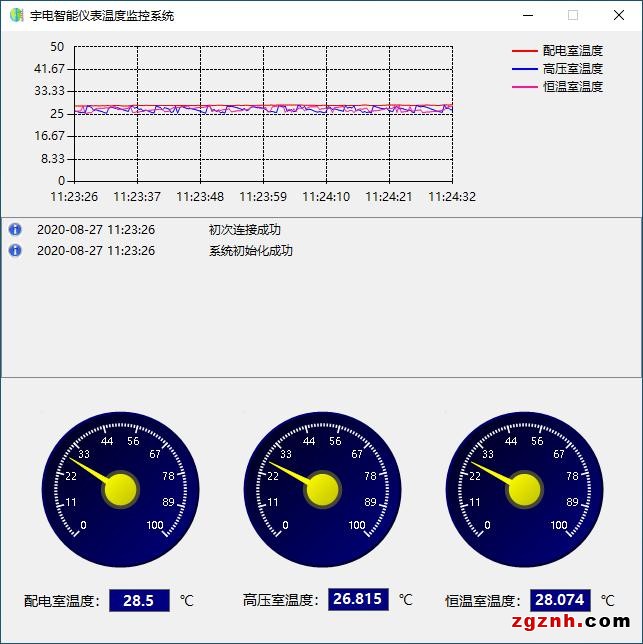Click the yellow hub of the 高压室 gauge
The width and height of the screenshot is (643, 644).
pos(322,489)
